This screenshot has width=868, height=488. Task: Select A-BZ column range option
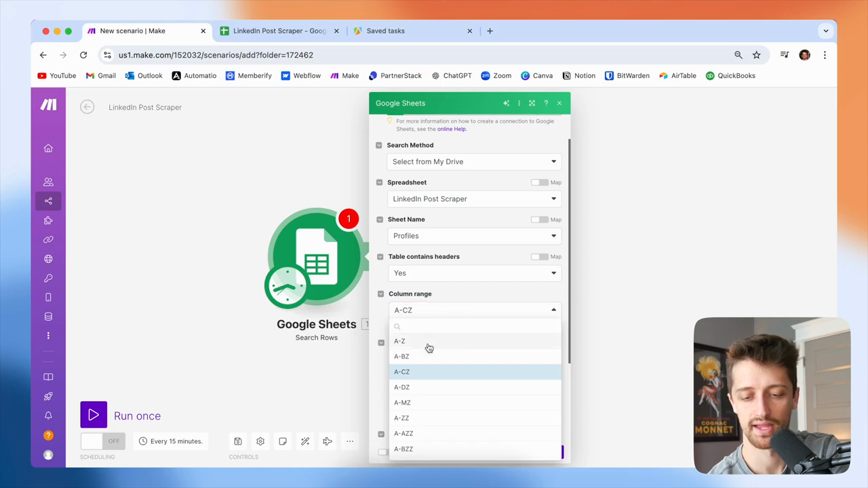point(475,357)
